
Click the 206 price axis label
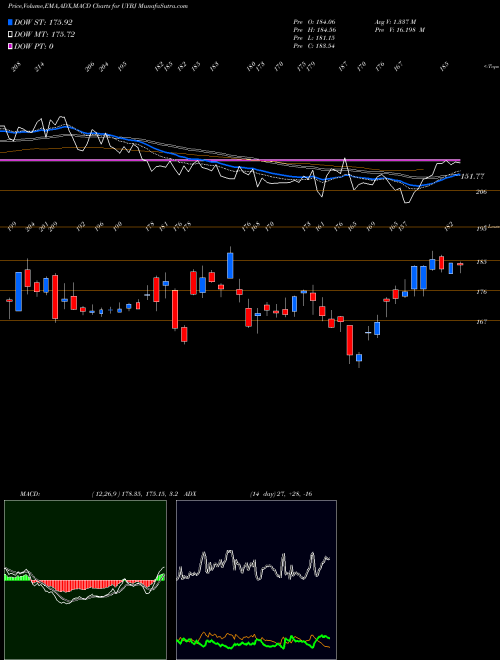pyautogui.click(x=482, y=192)
